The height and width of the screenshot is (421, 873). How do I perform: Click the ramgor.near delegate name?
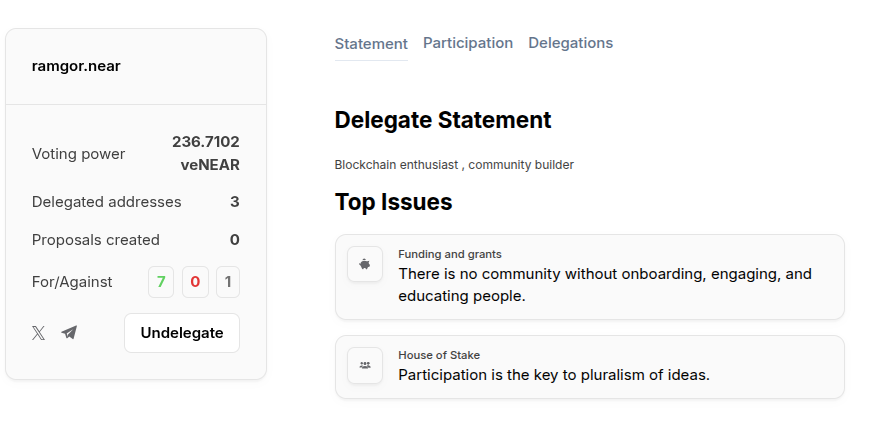76,67
